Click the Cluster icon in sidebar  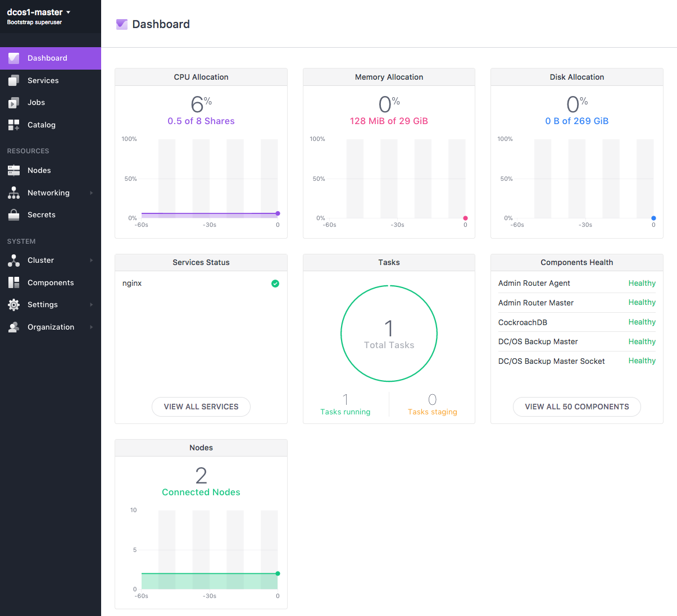click(x=14, y=260)
